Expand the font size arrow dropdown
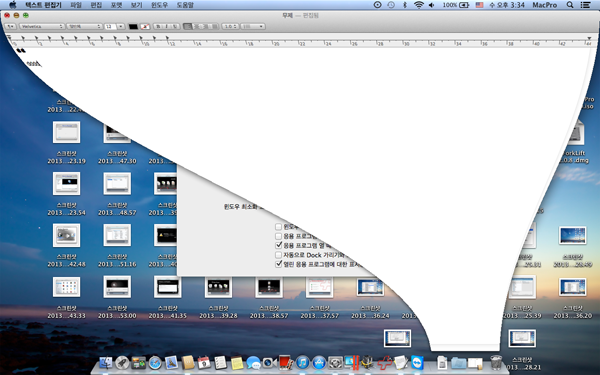 pyautogui.click(x=121, y=26)
